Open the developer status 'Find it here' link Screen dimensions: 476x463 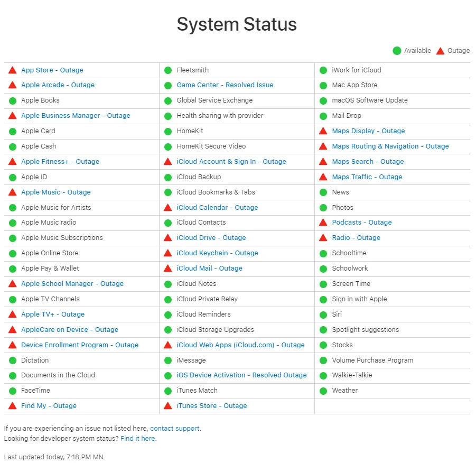pos(138,439)
